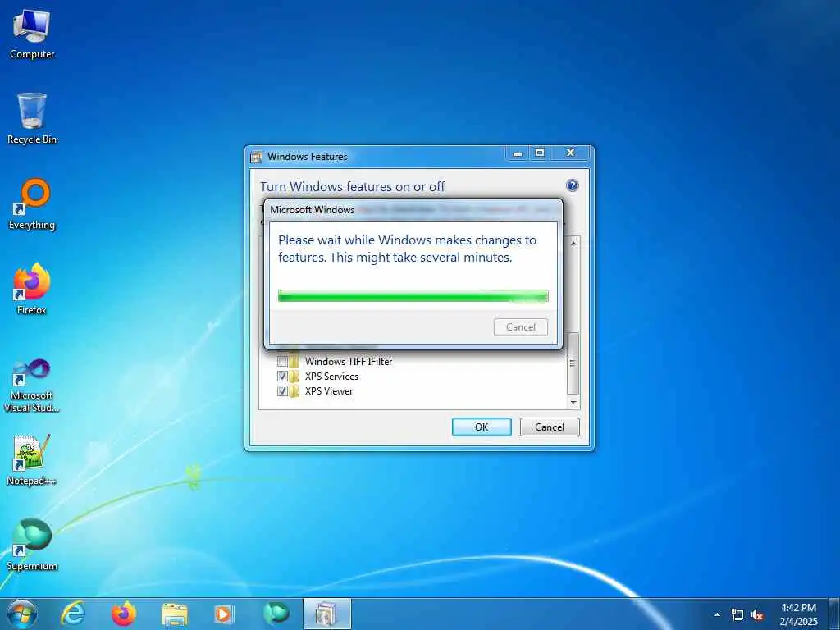Click the green progress bar
The height and width of the screenshot is (630, 840).
click(413, 296)
